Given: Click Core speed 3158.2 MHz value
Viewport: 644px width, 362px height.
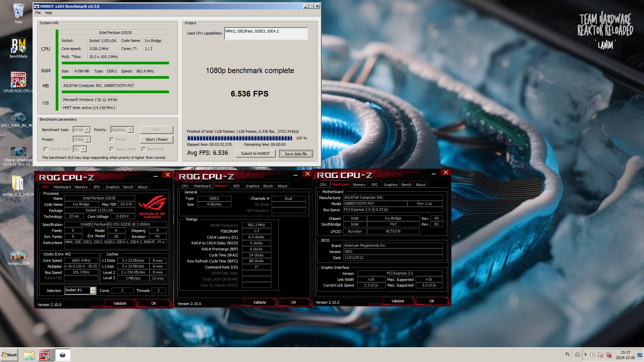Looking at the screenshot, I should click(x=98, y=49).
